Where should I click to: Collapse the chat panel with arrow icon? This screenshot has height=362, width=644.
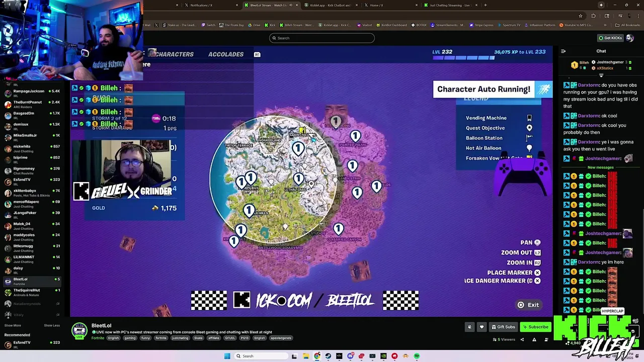click(563, 51)
